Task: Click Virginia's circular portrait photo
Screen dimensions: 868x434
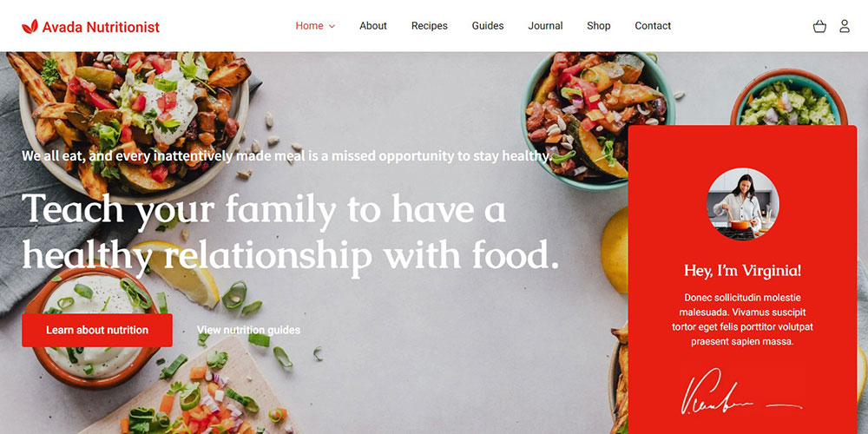Action: pos(742,204)
